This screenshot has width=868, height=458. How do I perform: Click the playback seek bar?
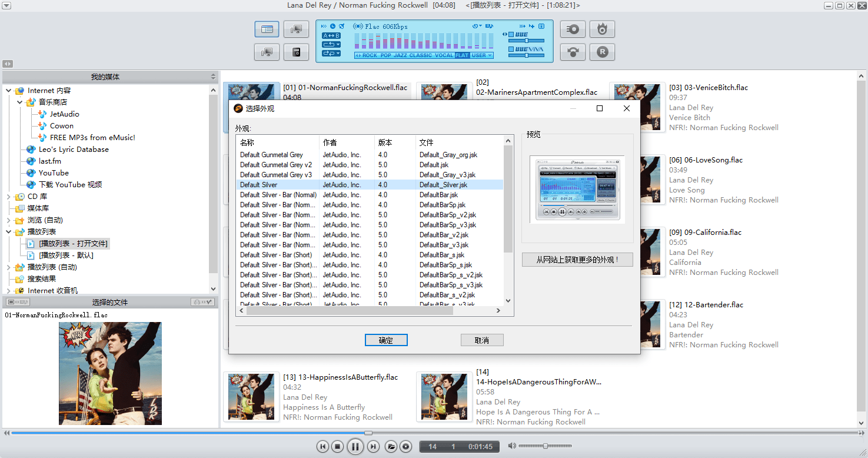tap(434, 433)
